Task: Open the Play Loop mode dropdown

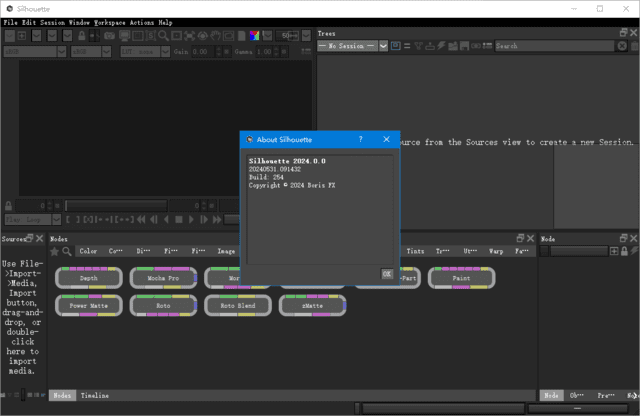Action: 57,219
